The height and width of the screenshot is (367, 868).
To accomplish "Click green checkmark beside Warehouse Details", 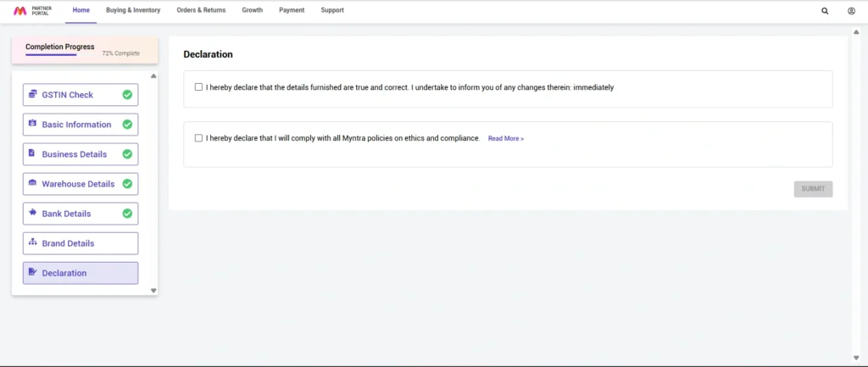I will tap(127, 184).
